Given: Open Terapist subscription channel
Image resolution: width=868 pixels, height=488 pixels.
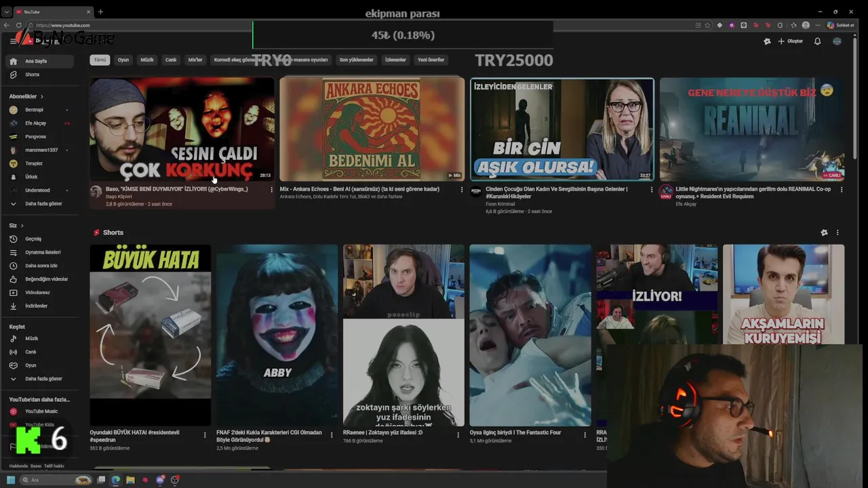Looking at the screenshot, I should pos(39,163).
